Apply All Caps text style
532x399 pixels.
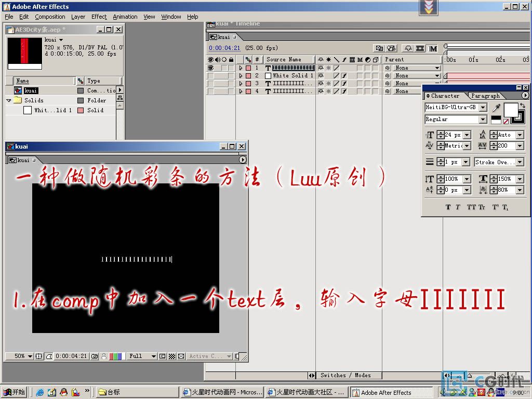471,207
